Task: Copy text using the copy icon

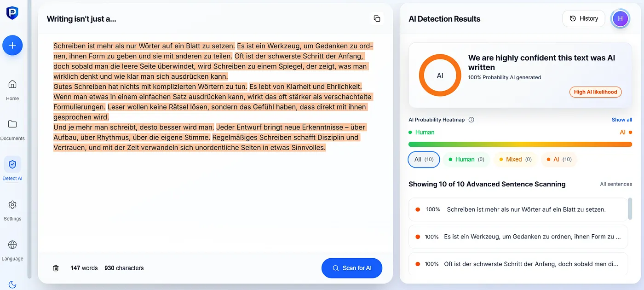Action: [377, 18]
